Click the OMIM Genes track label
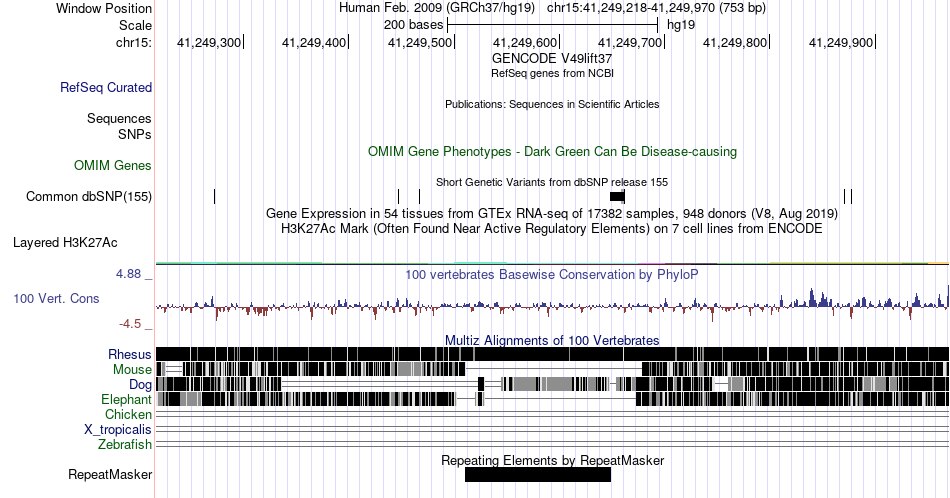The height and width of the screenshot is (498, 950). [113, 165]
